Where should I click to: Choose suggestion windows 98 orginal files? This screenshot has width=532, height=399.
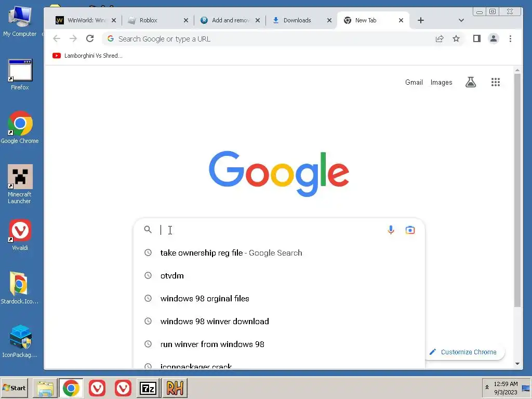[x=279, y=299]
